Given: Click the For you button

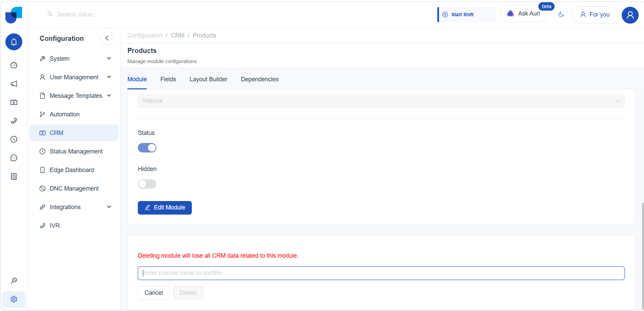Looking at the screenshot, I should tap(595, 15).
